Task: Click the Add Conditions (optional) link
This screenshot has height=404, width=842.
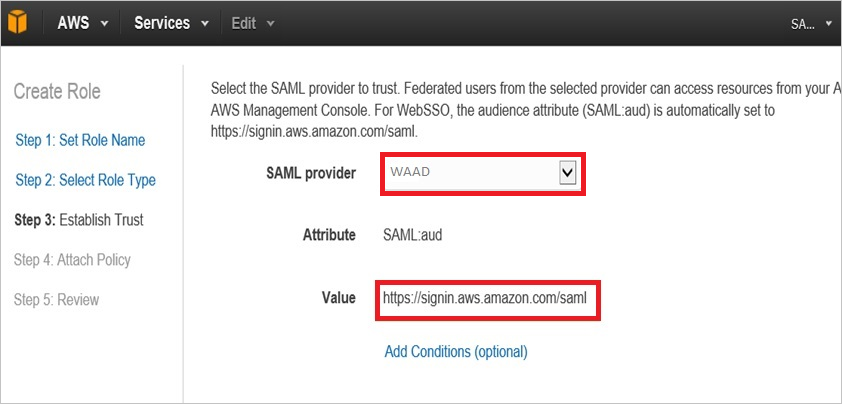Action: 456,351
